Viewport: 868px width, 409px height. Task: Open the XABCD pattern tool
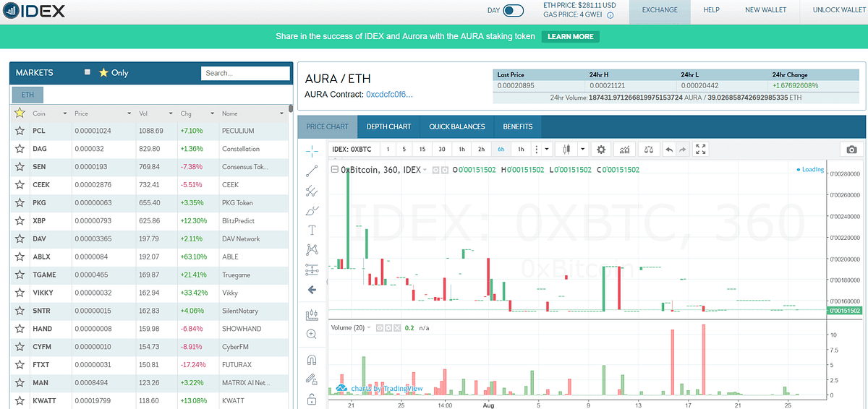[x=312, y=250]
